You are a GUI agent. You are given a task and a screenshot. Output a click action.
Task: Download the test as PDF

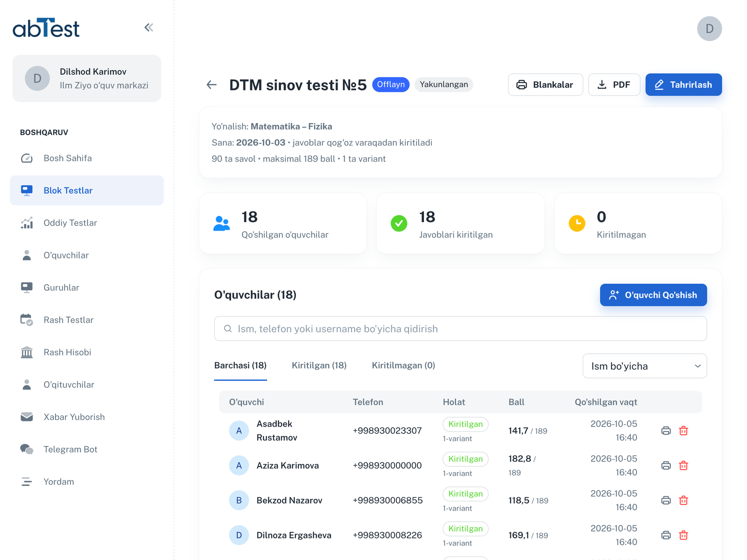pyautogui.click(x=614, y=84)
